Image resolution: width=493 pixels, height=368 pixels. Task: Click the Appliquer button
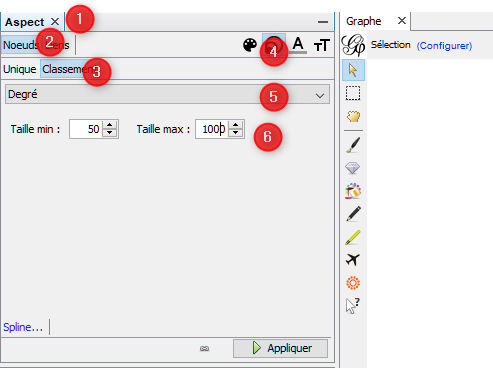pos(280,348)
